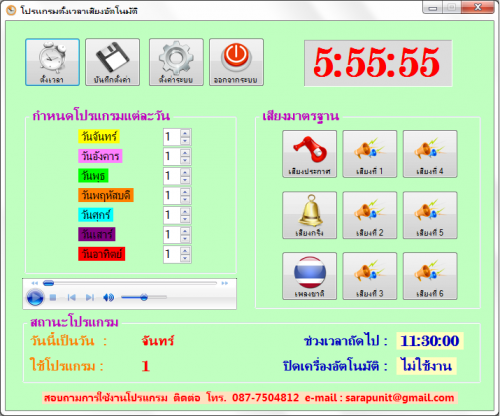Click the red current day value
Viewport: 500px width, 416px height.
pos(158,341)
